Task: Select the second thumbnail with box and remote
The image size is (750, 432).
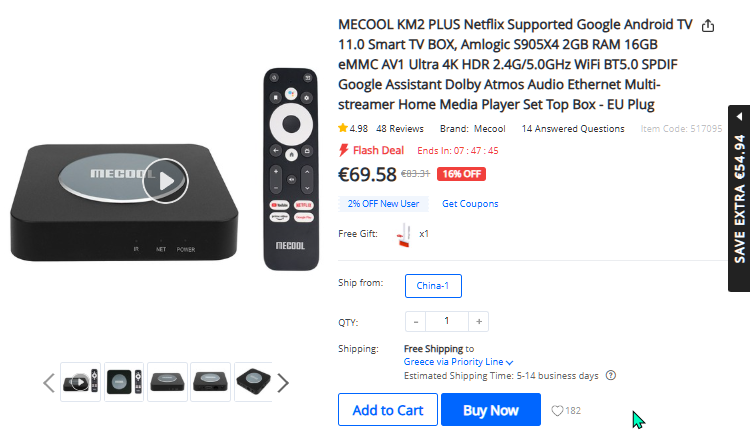Action: [124, 382]
